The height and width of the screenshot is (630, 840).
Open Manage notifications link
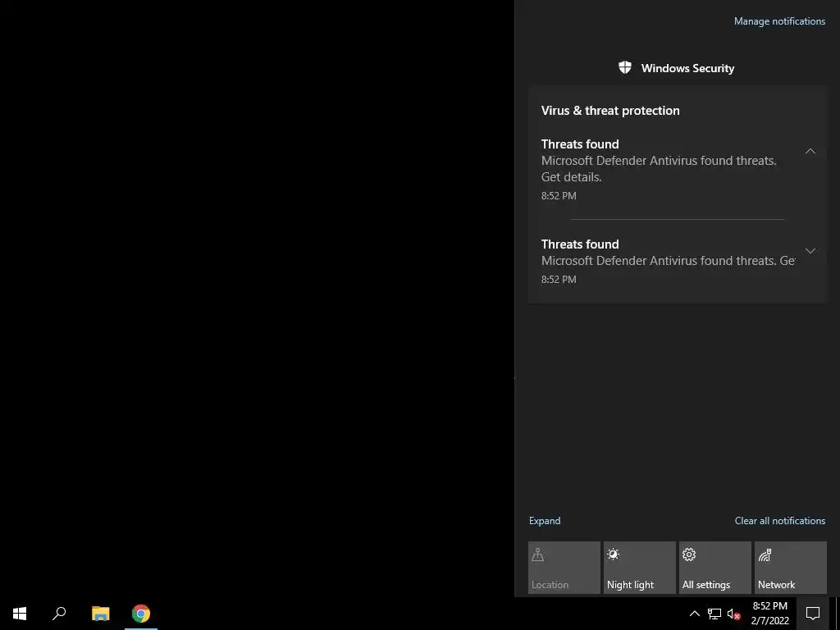[779, 21]
